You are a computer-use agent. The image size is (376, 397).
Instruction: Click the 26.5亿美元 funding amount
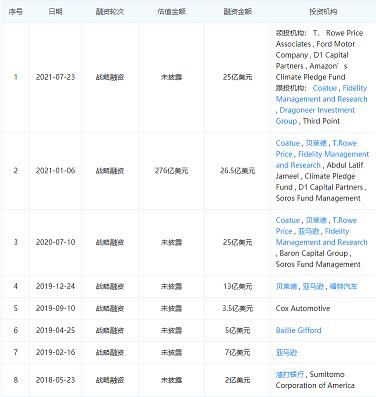click(x=238, y=170)
